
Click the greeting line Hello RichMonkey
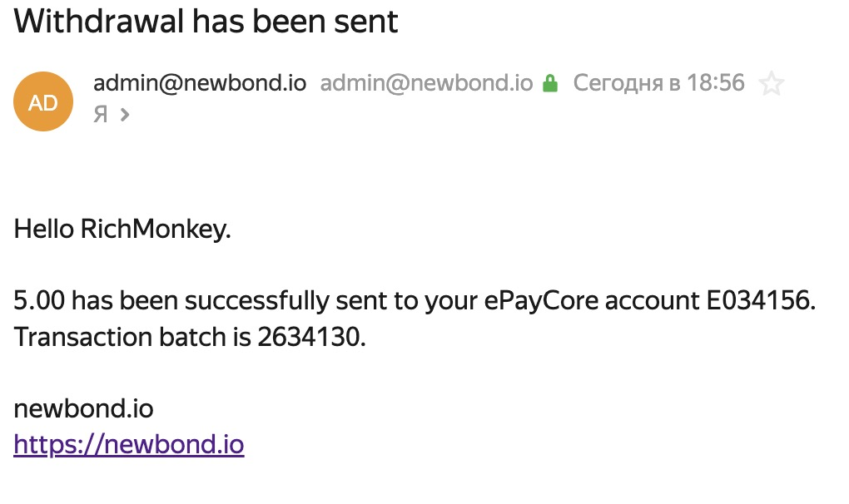(122, 230)
